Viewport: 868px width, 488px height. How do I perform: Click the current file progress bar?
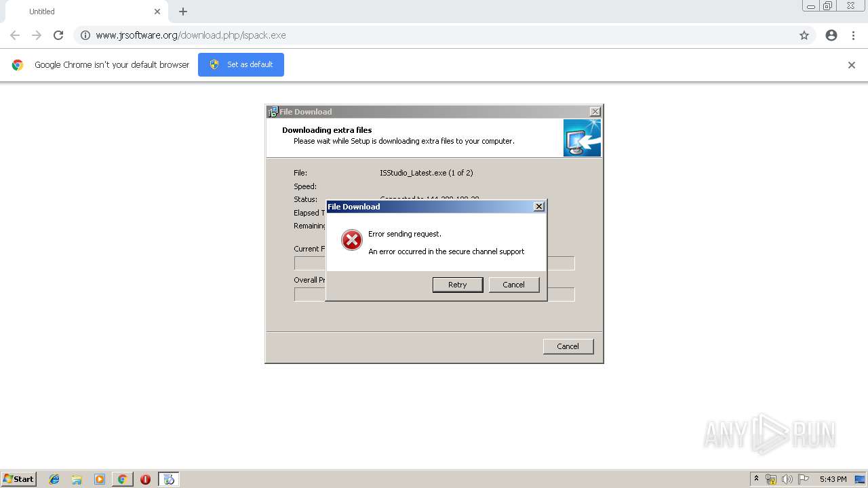point(435,263)
